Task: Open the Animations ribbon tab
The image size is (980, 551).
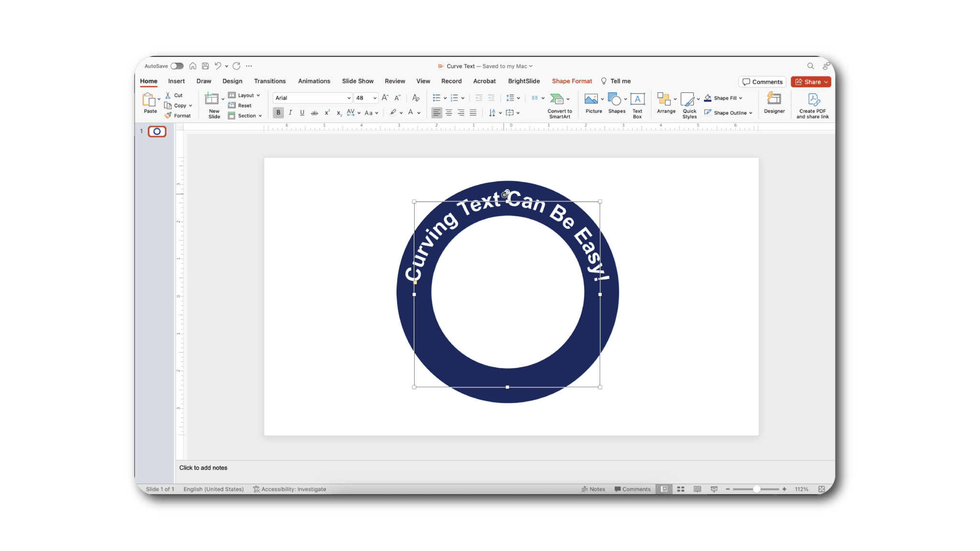Action: (314, 81)
